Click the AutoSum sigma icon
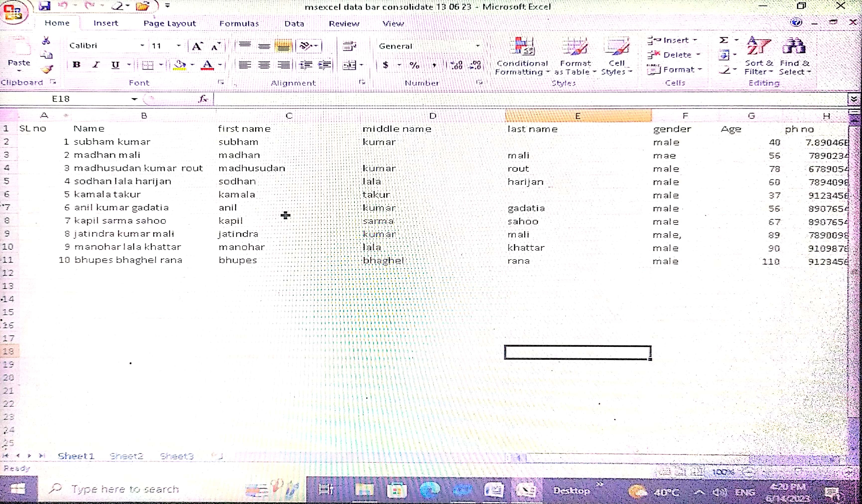Viewport: 862px width, 504px height. point(724,40)
